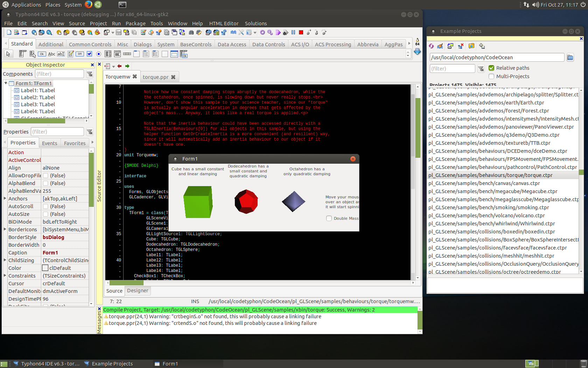Select the TRadioButton palette component
Image resolution: width=588 pixels, height=368 pixels.
pyautogui.click(x=99, y=54)
